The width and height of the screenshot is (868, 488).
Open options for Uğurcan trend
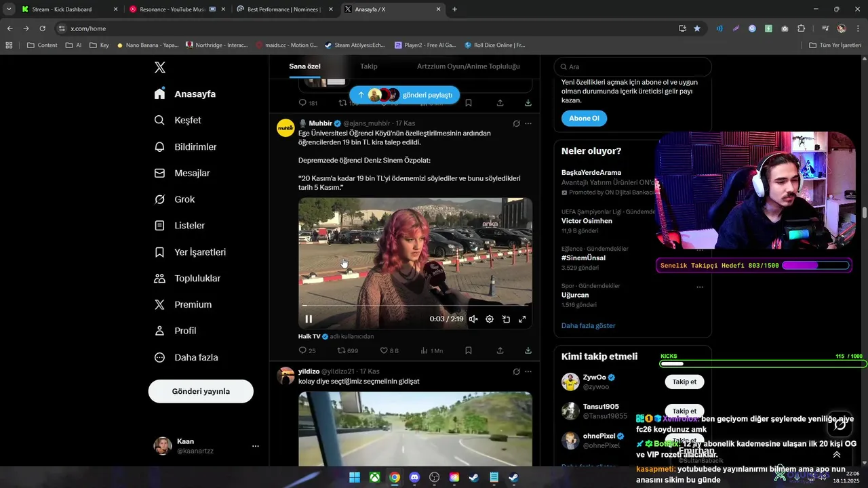point(700,287)
